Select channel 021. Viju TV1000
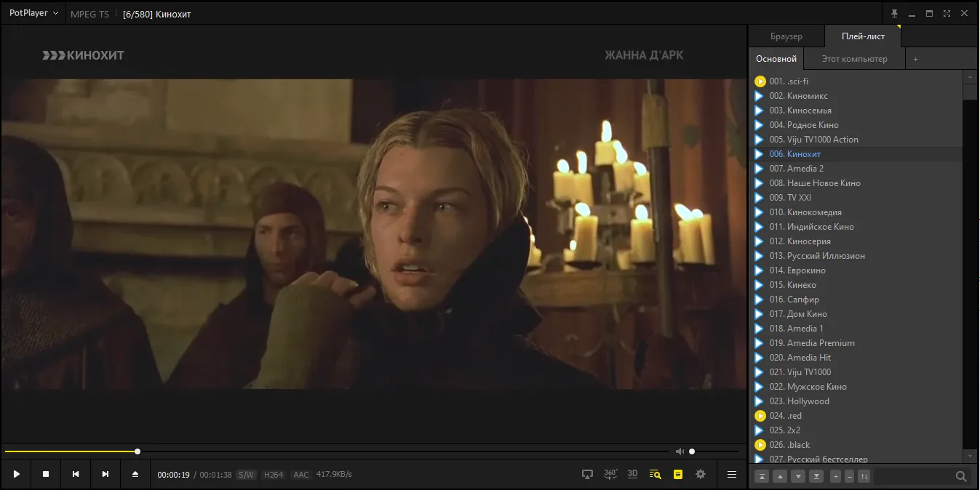 pos(856,372)
